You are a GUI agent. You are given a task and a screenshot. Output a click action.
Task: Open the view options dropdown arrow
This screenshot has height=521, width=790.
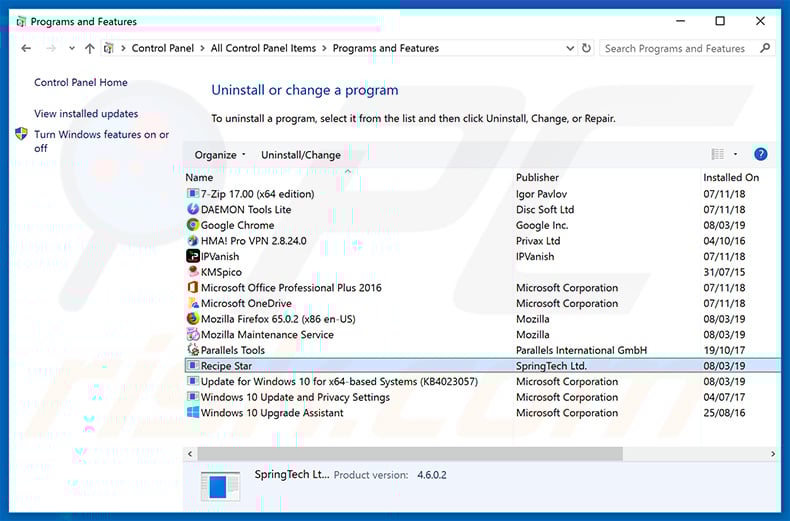(735, 154)
